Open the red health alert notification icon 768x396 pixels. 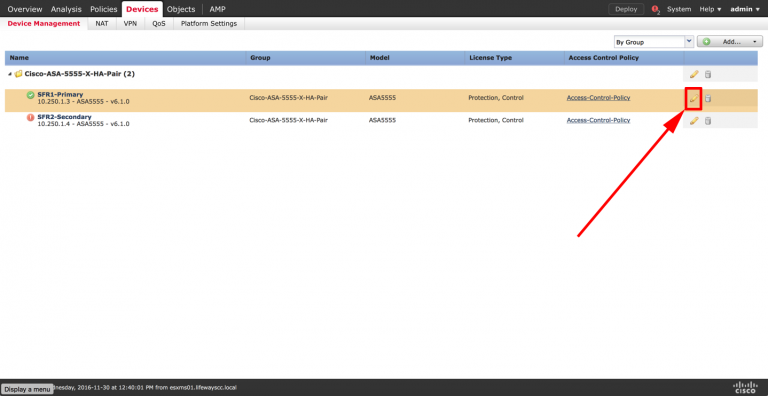656,9
